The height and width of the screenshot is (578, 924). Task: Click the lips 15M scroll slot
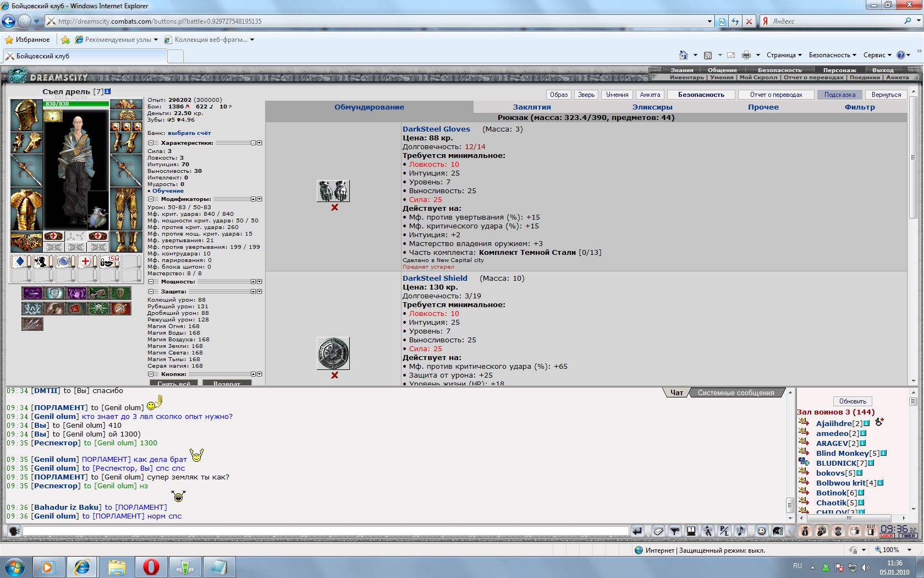point(109,261)
